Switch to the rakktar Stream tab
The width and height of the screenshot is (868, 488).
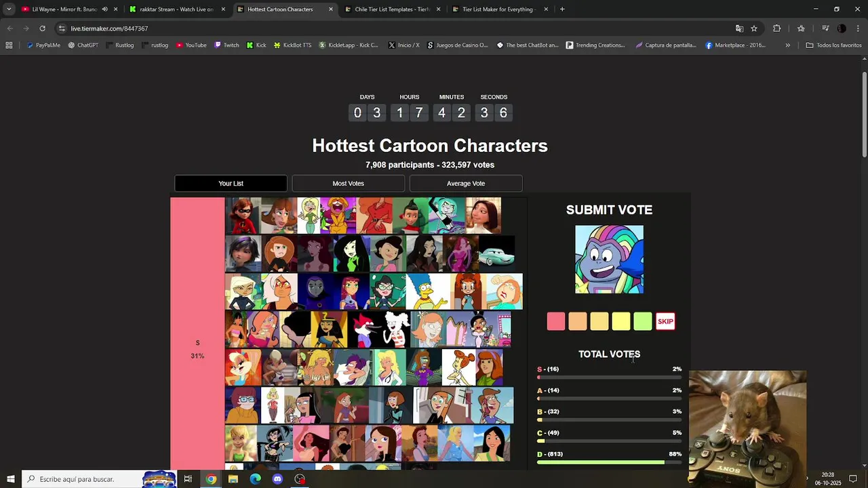pos(178,9)
